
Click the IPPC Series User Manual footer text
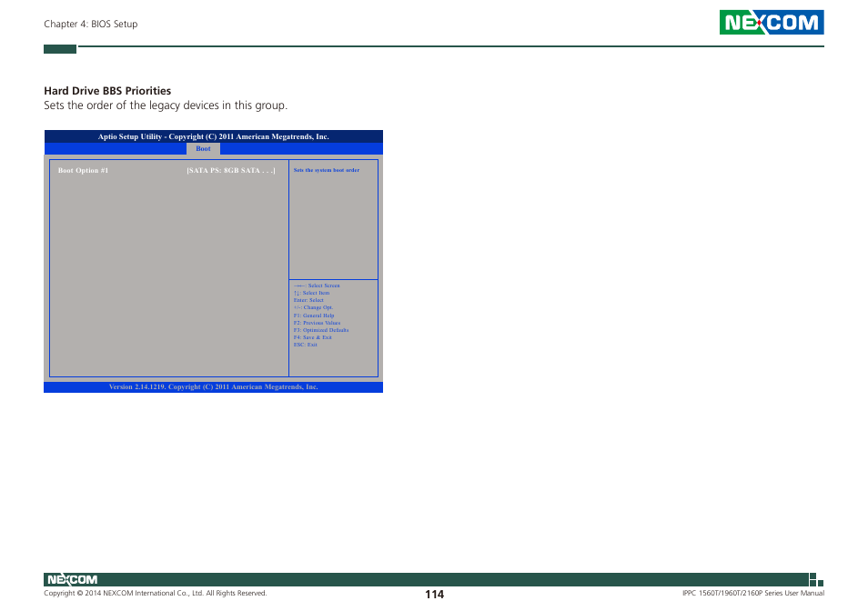tap(753, 594)
